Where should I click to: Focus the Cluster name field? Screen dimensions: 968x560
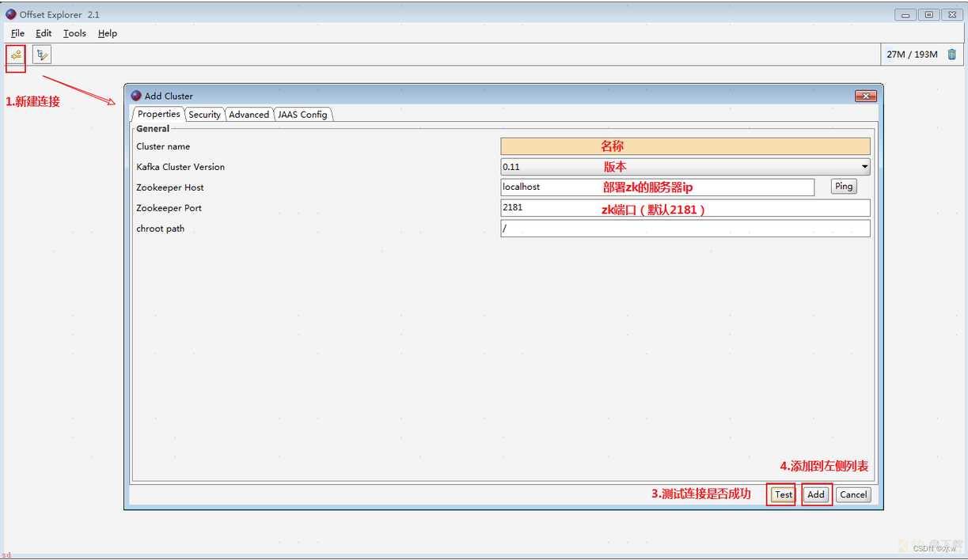[x=685, y=146]
